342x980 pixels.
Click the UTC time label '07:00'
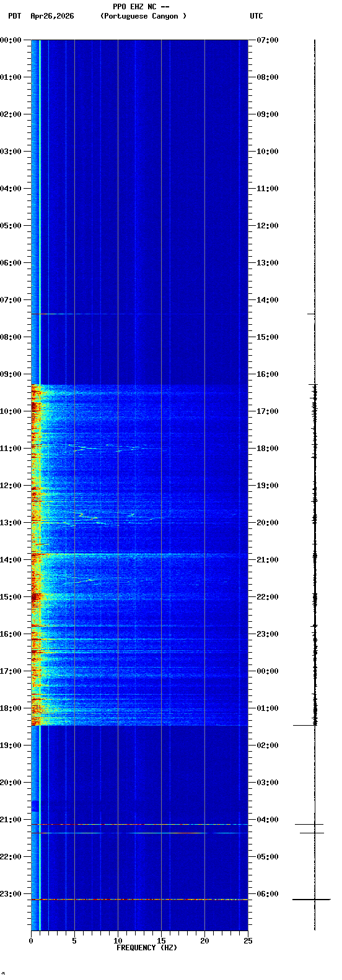click(268, 40)
